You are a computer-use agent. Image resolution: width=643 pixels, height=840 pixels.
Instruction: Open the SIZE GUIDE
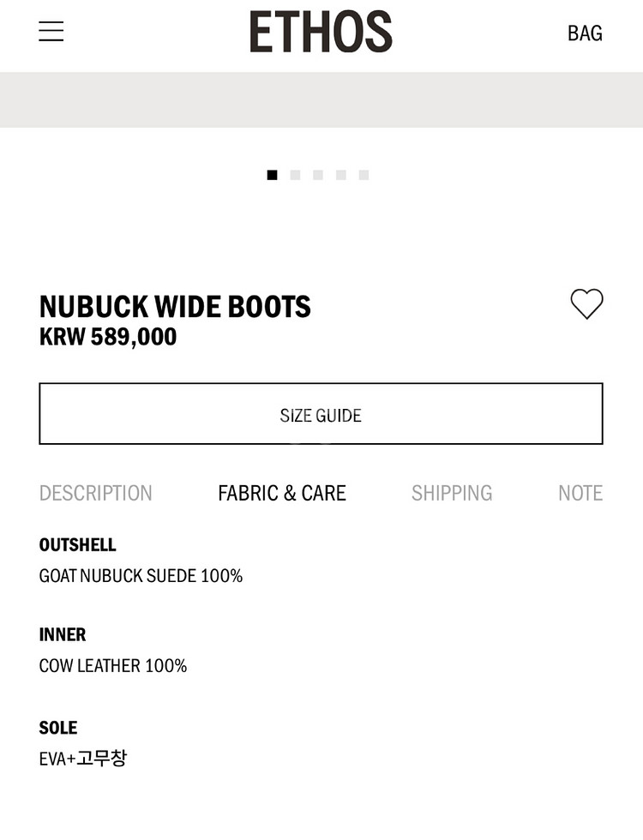point(321,415)
